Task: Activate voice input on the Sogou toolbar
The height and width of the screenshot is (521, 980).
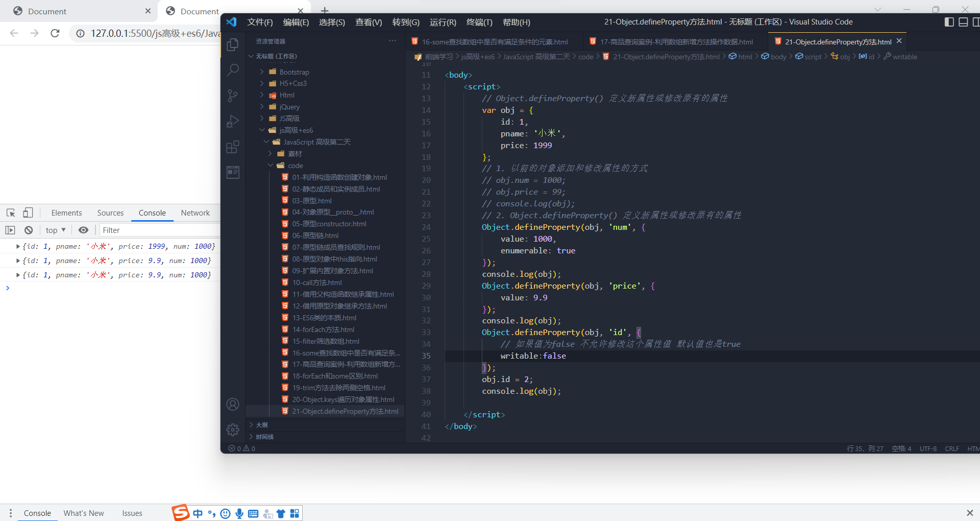Action: pos(239,513)
